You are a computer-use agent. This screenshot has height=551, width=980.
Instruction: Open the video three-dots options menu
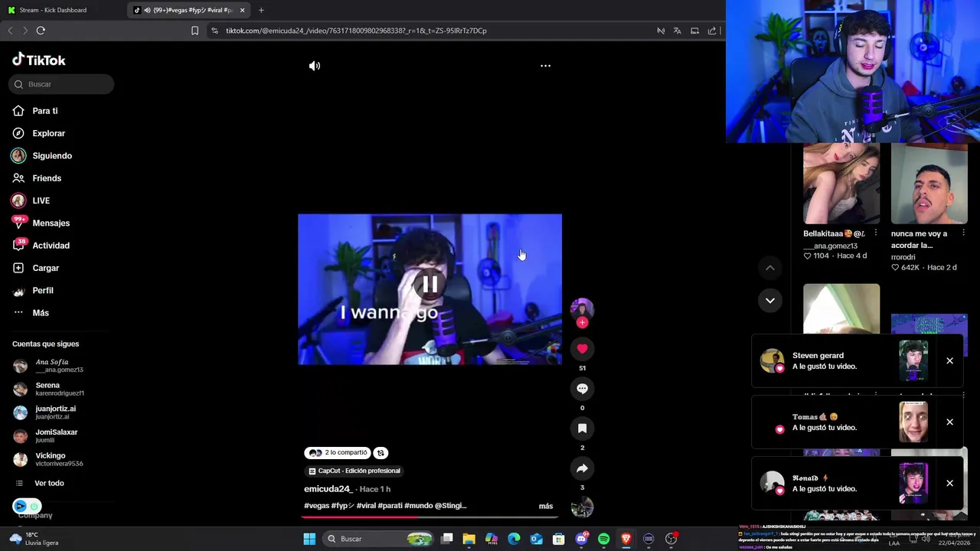coord(545,66)
